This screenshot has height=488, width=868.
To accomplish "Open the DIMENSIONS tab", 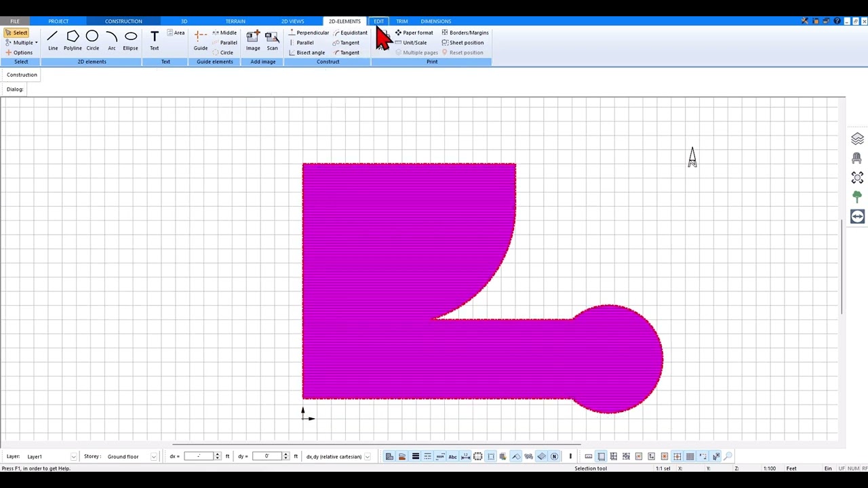I will (436, 21).
